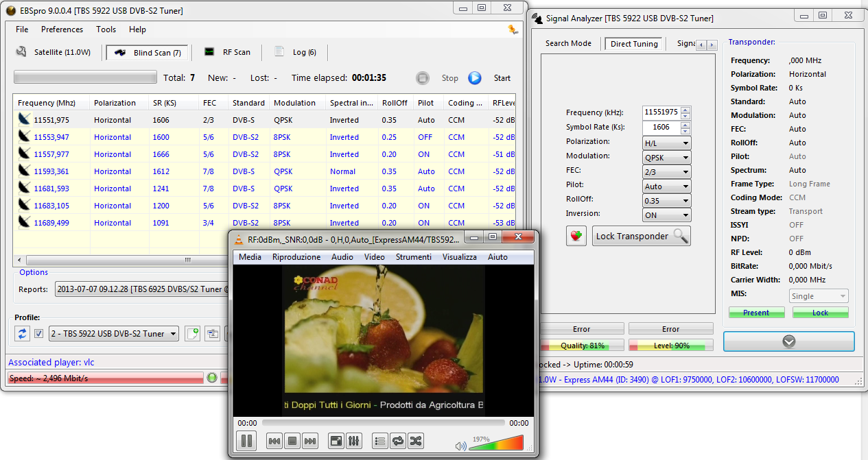Switch to the Satellite (11.0W) tab
The height and width of the screenshot is (460, 868).
(x=54, y=52)
